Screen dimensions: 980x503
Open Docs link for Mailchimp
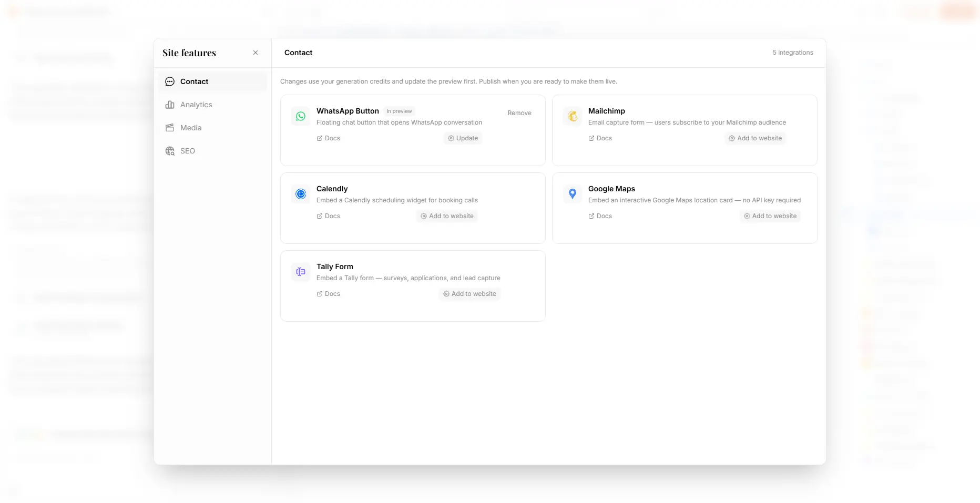(600, 138)
